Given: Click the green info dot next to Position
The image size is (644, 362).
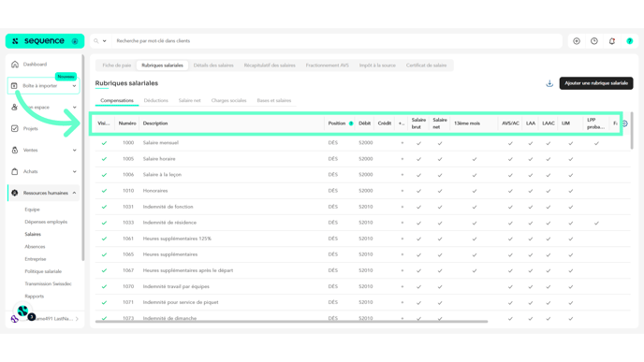Looking at the screenshot, I should [x=351, y=123].
